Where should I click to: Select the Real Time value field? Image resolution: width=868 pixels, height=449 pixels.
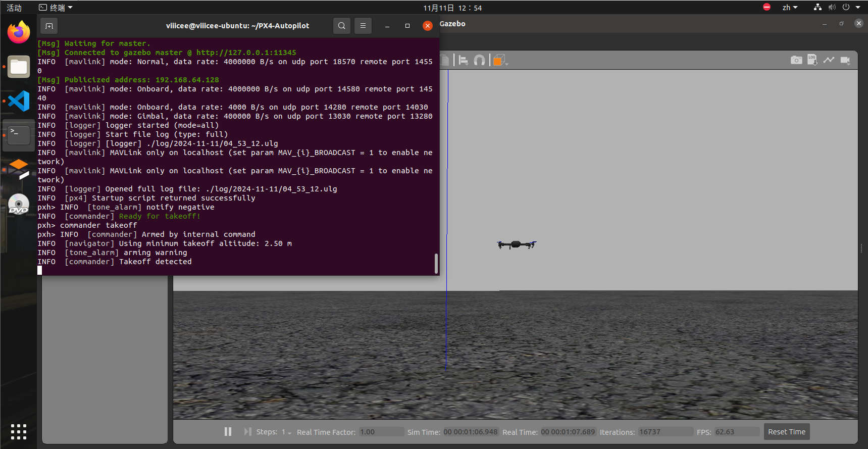point(568,432)
